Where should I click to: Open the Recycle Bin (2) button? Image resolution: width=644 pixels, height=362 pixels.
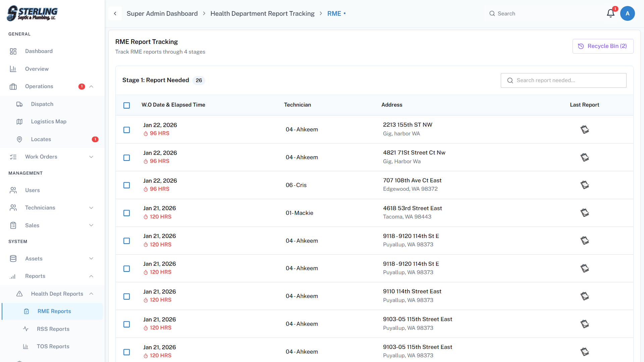603,46
